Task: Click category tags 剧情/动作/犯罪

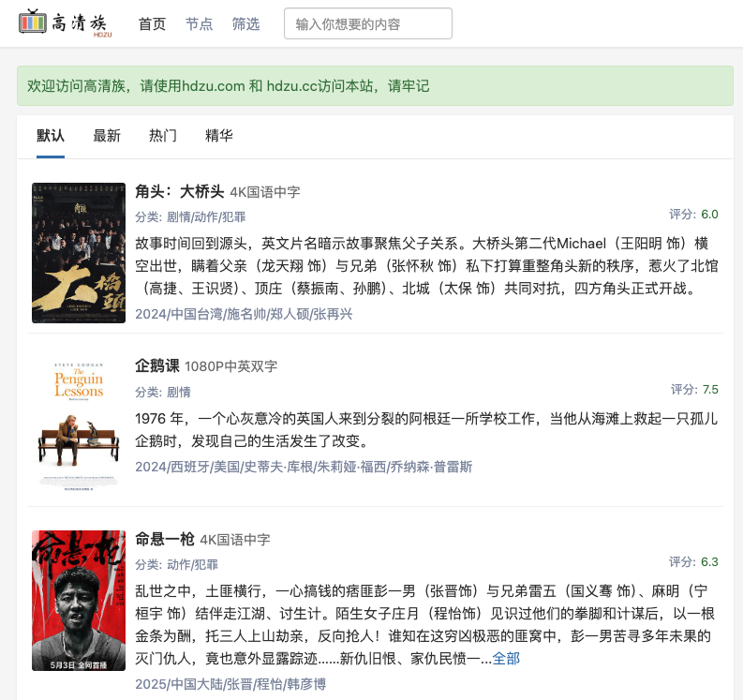Action: tap(206, 216)
